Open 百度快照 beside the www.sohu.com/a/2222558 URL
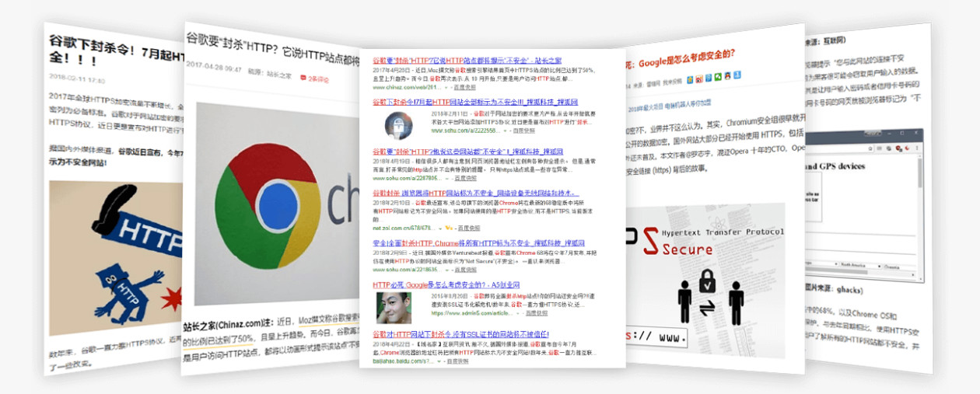 tap(523, 130)
